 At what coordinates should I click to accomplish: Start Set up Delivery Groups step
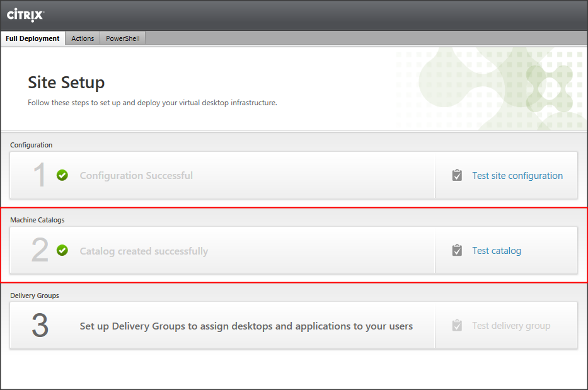point(246,326)
